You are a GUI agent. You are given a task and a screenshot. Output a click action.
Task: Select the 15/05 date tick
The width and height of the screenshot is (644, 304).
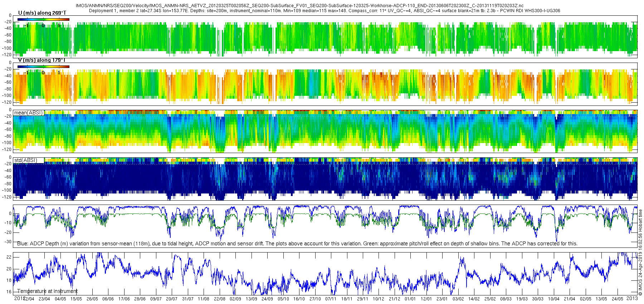coord(76,299)
